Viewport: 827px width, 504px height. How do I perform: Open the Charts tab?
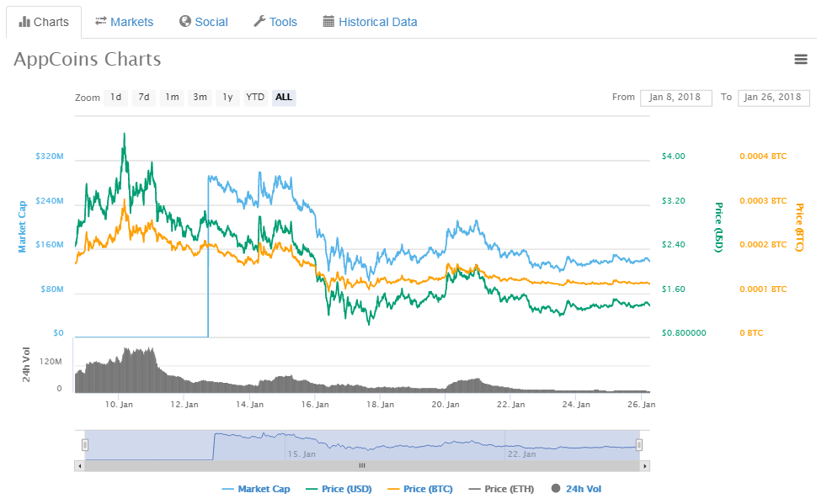coord(44,22)
